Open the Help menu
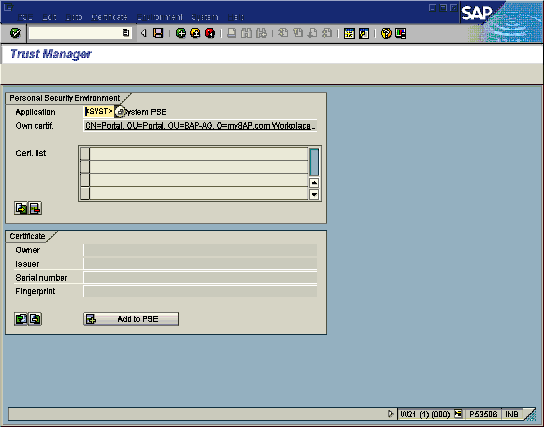The height and width of the screenshot is (427, 544). pyautogui.click(x=236, y=17)
